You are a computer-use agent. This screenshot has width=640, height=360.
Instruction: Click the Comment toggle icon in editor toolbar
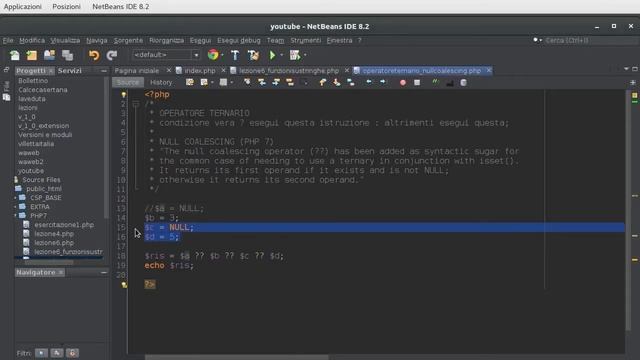coord(435,82)
